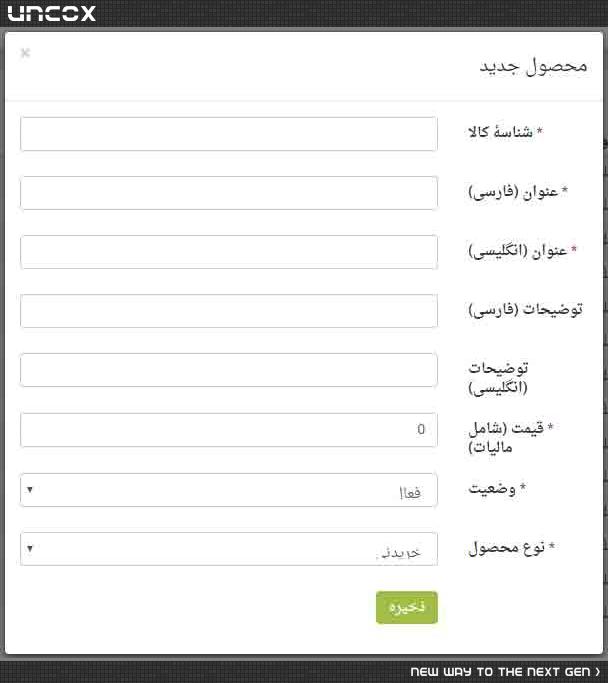This screenshot has width=608, height=683.
Task: Select the عنوان (انگلیسی) input field
Action: click(229, 252)
